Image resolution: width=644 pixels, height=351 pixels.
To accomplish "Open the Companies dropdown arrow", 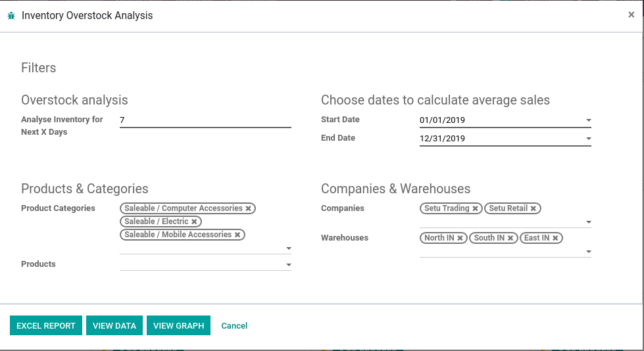I will click(x=589, y=222).
